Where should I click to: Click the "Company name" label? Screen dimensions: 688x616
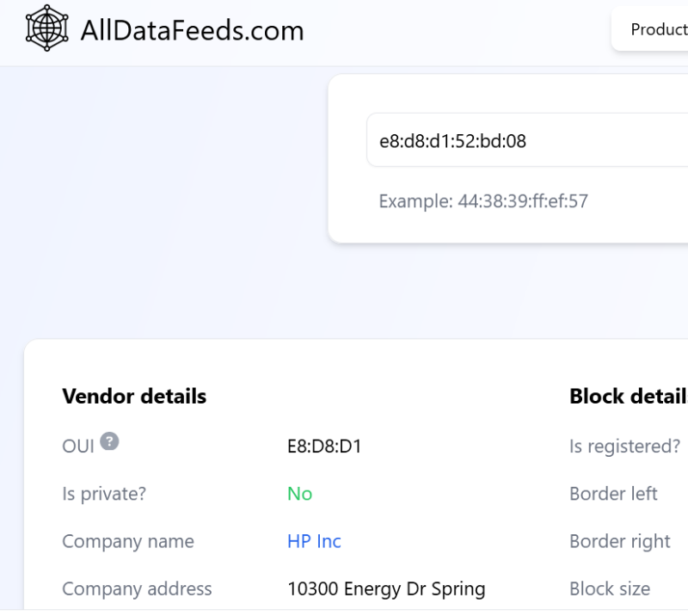(128, 541)
